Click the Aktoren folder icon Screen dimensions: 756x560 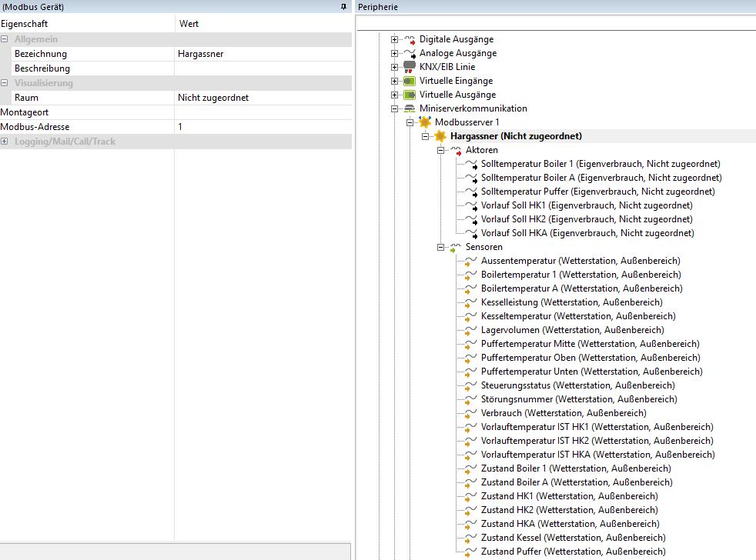(x=456, y=150)
